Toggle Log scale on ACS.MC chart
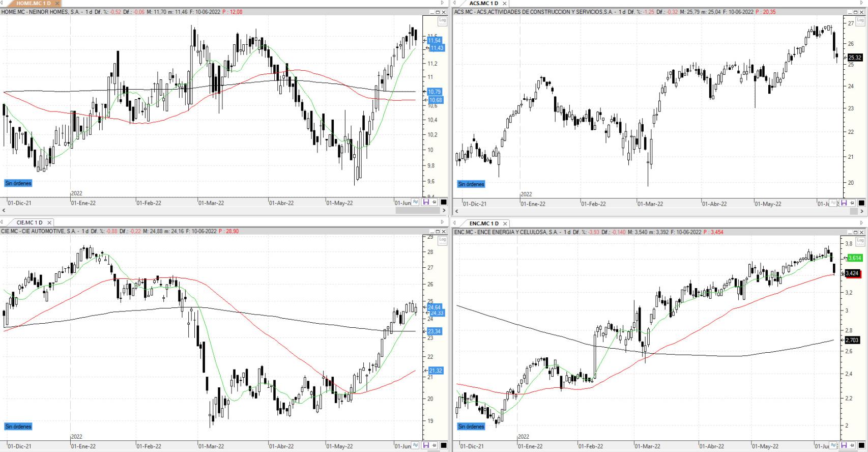The width and height of the screenshot is (868, 452). 860,21
